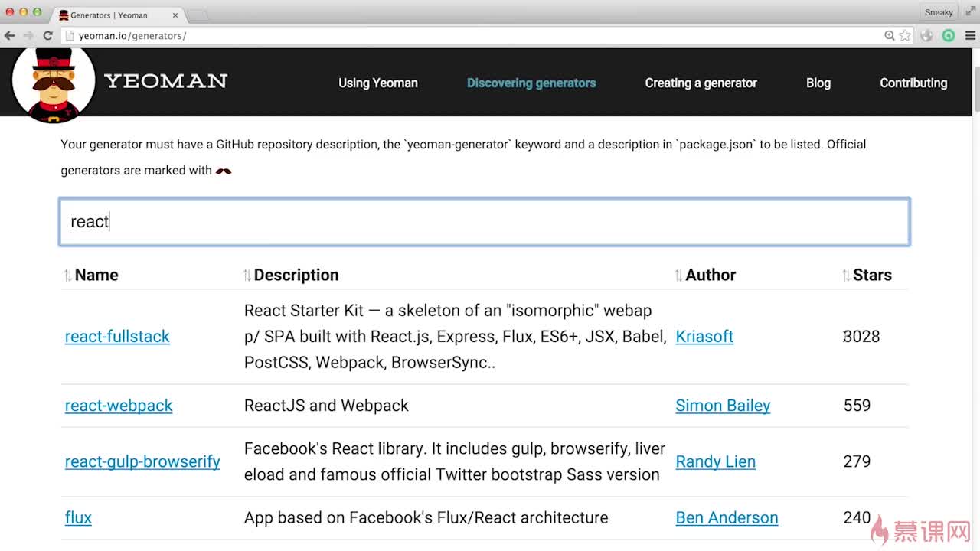Click the gray globe extension icon
980x551 pixels.
click(927, 36)
